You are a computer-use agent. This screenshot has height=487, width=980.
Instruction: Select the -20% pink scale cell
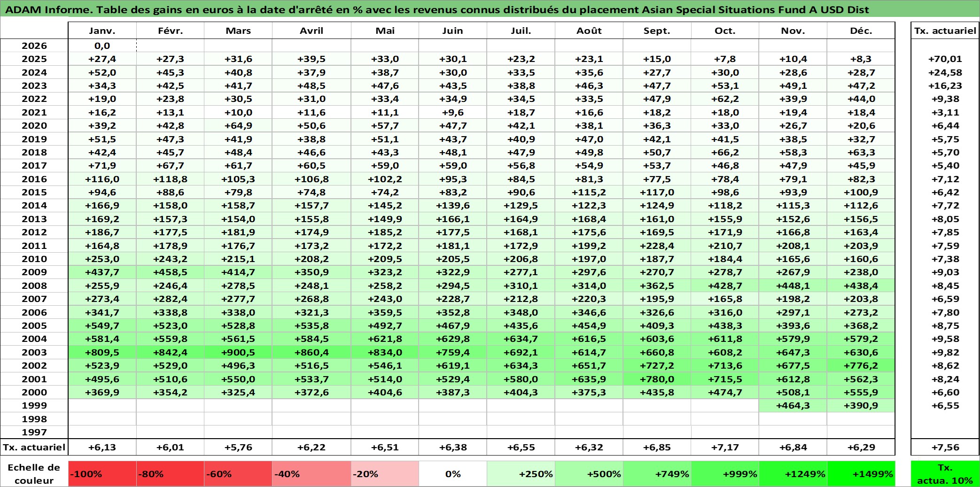385,474
